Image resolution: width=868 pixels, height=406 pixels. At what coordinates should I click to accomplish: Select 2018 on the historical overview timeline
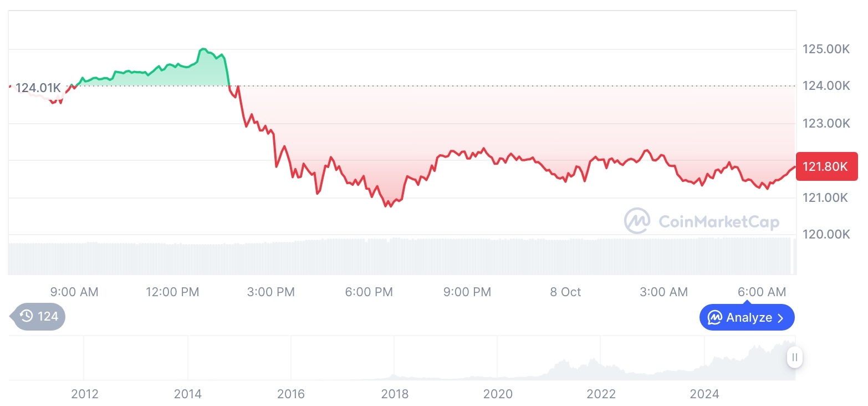point(395,394)
